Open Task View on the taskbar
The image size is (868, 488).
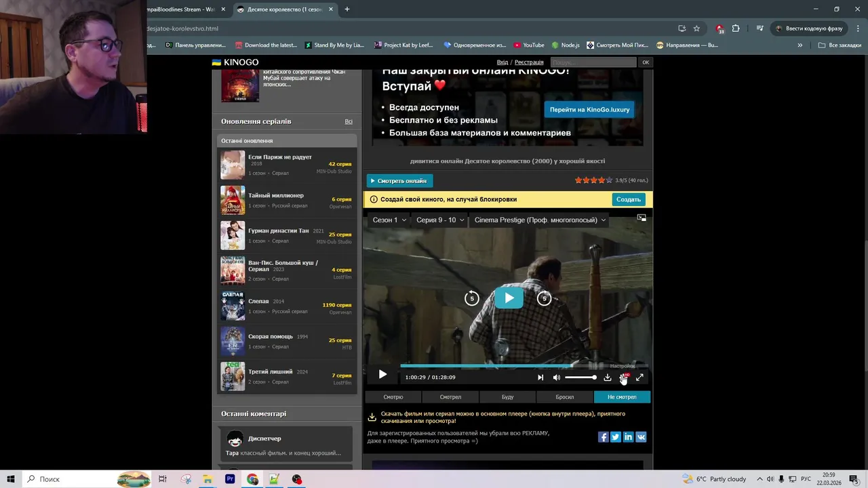click(x=163, y=479)
